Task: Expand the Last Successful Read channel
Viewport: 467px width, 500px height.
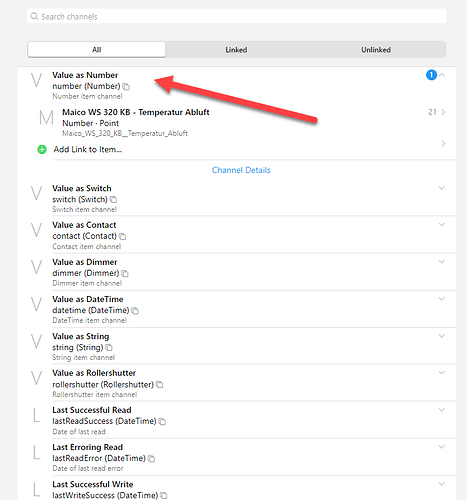Action: point(442,410)
